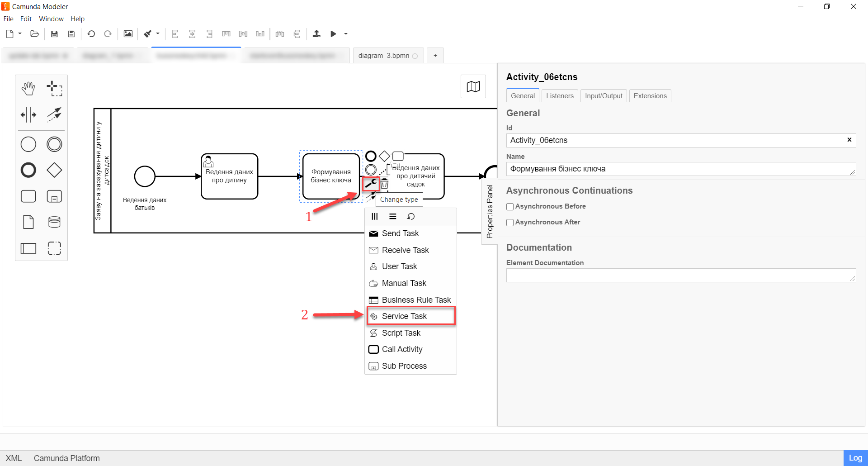The height and width of the screenshot is (466, 868).
Task: Open the Listeners tab
Action: click(x=560, y=96)
